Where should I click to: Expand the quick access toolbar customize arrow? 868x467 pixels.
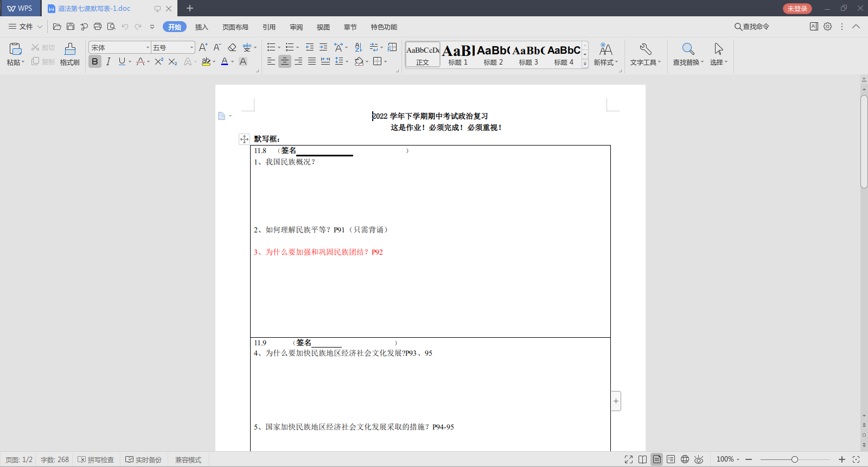click(152, 27)
